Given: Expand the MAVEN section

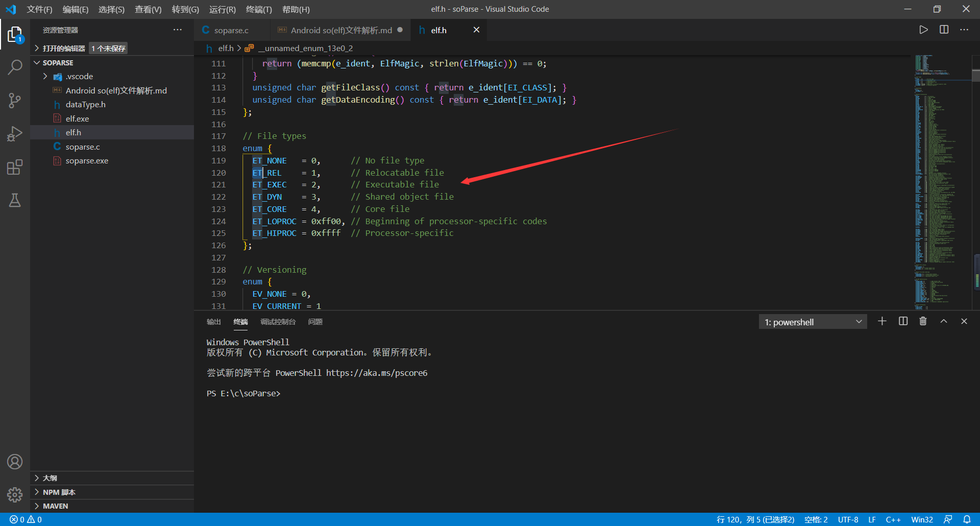Looking at the screenshot, I should [112, 506].
